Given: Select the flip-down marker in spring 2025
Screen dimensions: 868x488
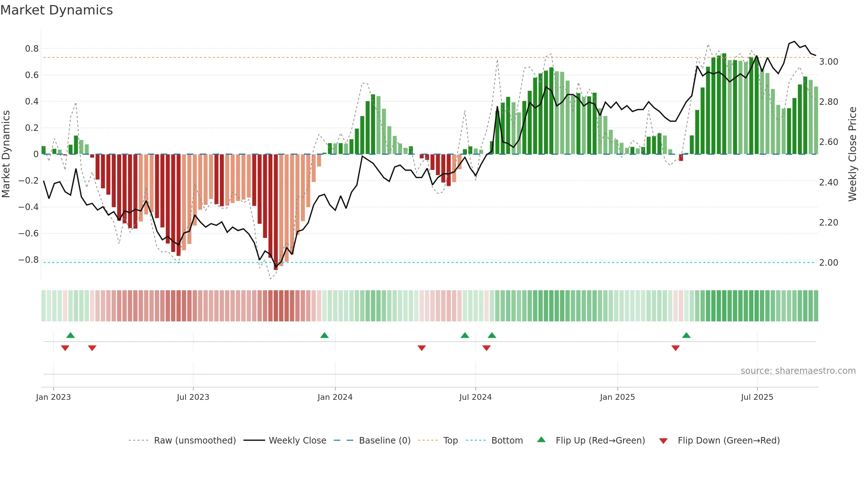Looking at the screenshot, I should click(x=676, y=348).
